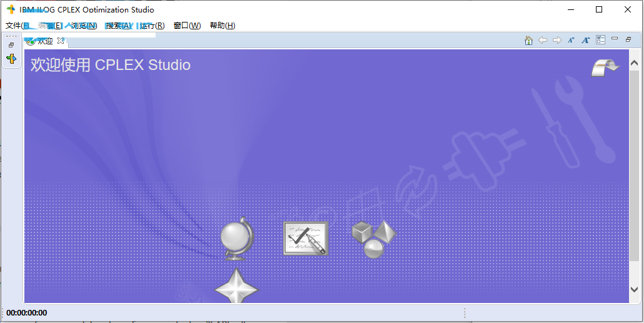Click the Home icon in welcome toolbar

pyautogui.click(x=528, y=40)
